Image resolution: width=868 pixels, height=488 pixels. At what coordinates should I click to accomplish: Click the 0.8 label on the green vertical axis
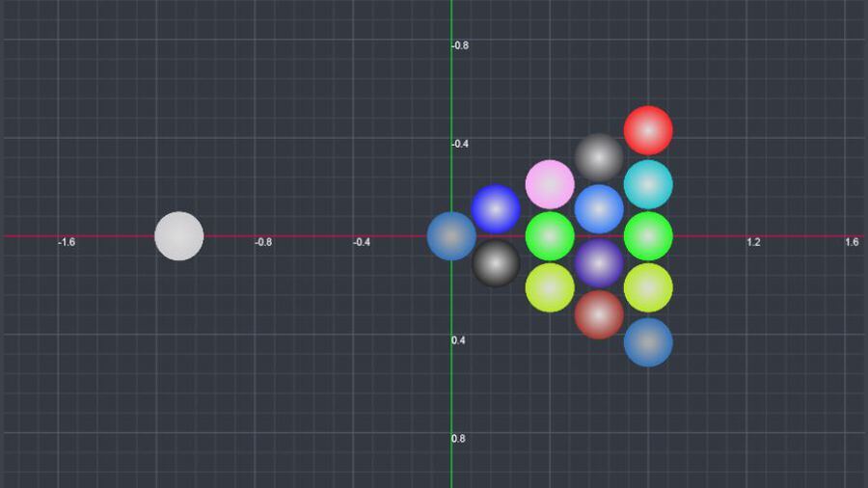click(458, 439)
